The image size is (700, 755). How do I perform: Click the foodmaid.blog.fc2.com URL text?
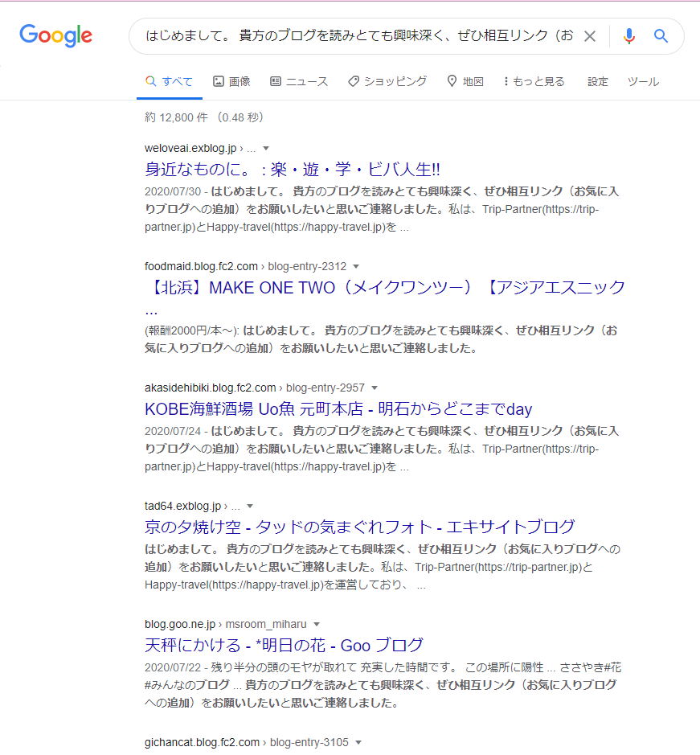201,266
